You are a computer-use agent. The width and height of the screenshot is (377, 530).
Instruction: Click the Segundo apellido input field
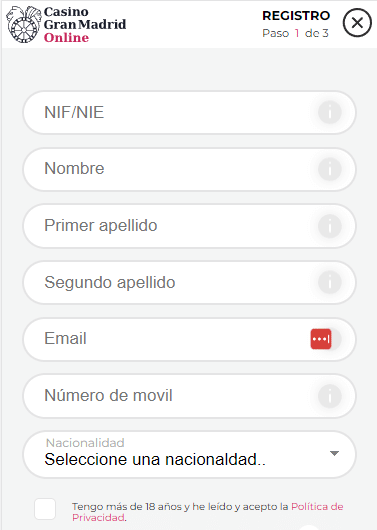coord(189,282)
